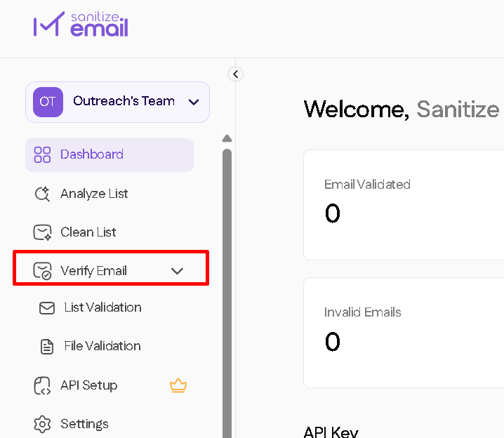Collapse the Verify Email submenu chevron
This screenshot has width=504, height=438.
click(177, 271)
